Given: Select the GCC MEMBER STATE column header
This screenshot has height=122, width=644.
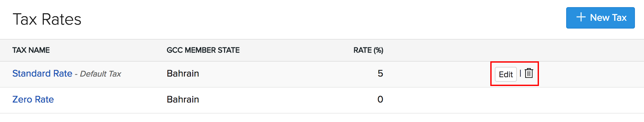Looking at the screenshot, I should 203,50.
